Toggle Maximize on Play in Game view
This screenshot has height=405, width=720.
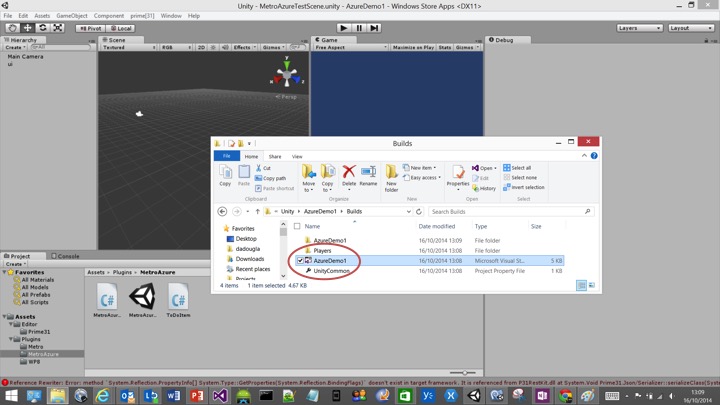[413, 47]
